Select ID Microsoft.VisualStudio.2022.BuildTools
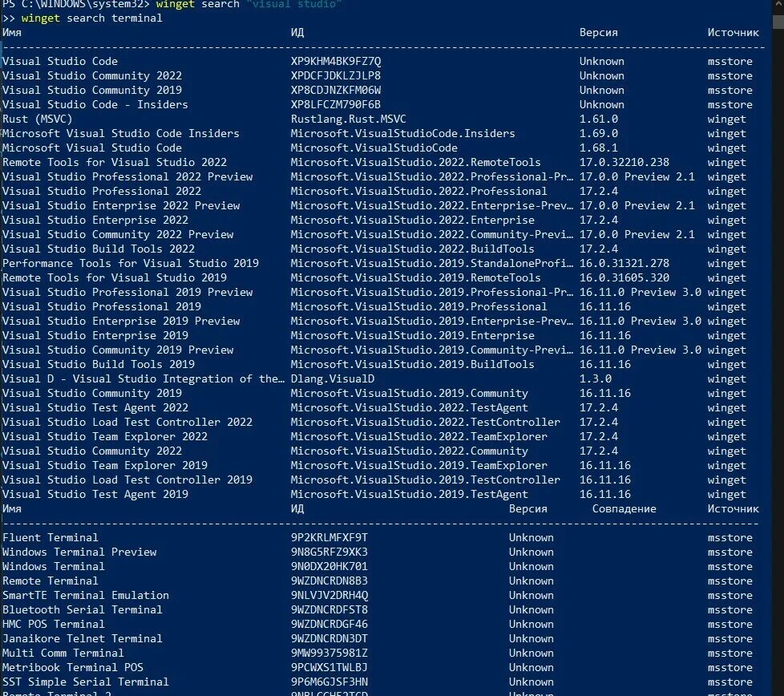 click(x=413, y=249)
